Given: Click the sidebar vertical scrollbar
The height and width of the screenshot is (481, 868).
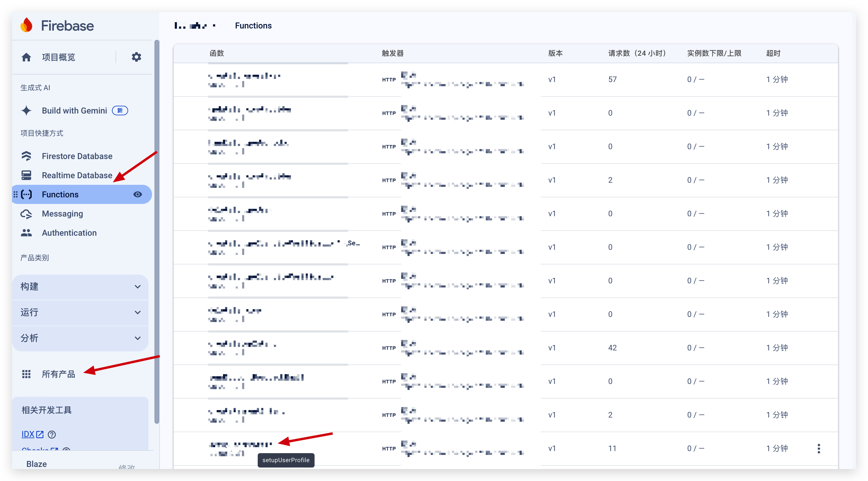Looking at the screenshot, I should [x=157, y=233].
